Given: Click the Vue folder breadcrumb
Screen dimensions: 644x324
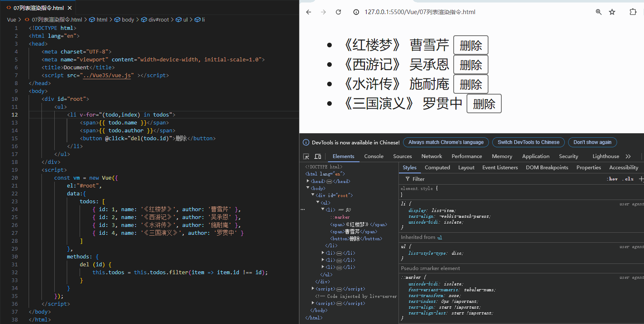Looking at the screenshot, I should point(12,19).
